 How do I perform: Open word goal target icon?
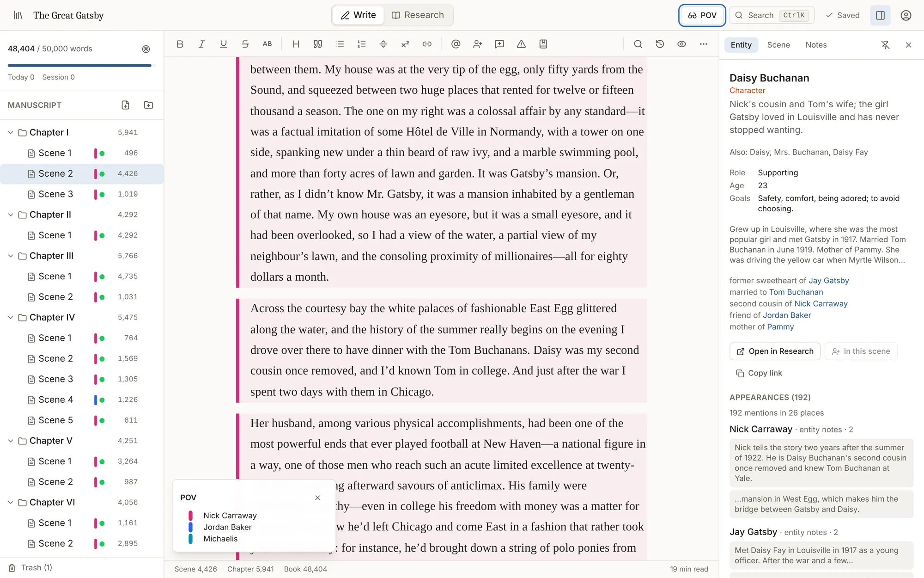pos(146,49)
